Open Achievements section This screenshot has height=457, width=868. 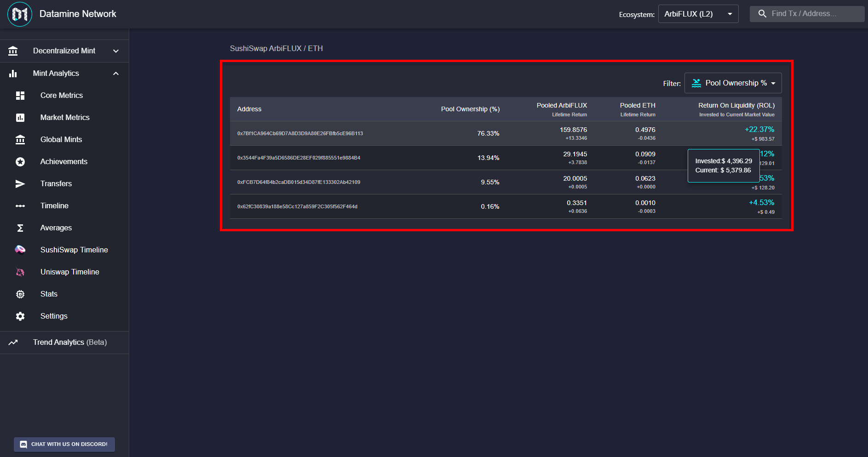[64, 162]
